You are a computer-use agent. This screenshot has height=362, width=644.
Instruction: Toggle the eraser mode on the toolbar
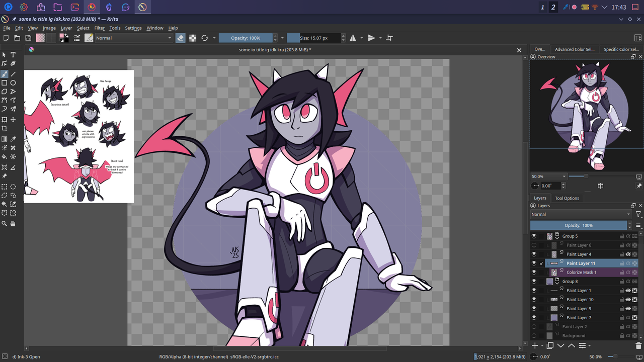coord(180,38)
